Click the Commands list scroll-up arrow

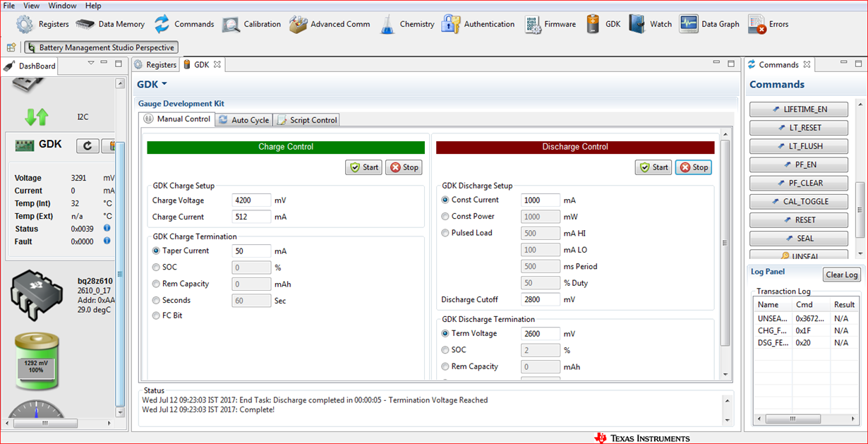click(860, 104)
